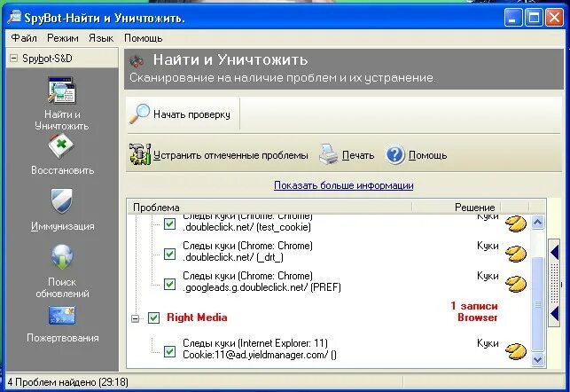This screenshot has height=392, width=570.
Task: Click the results list scrollbar thumb
Action: tap(538, 304)
